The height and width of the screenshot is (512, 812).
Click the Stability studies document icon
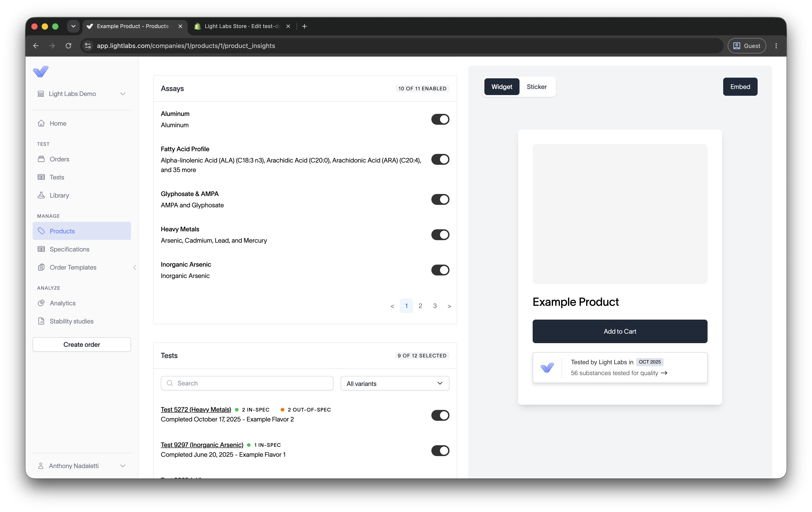click(41, 321)
